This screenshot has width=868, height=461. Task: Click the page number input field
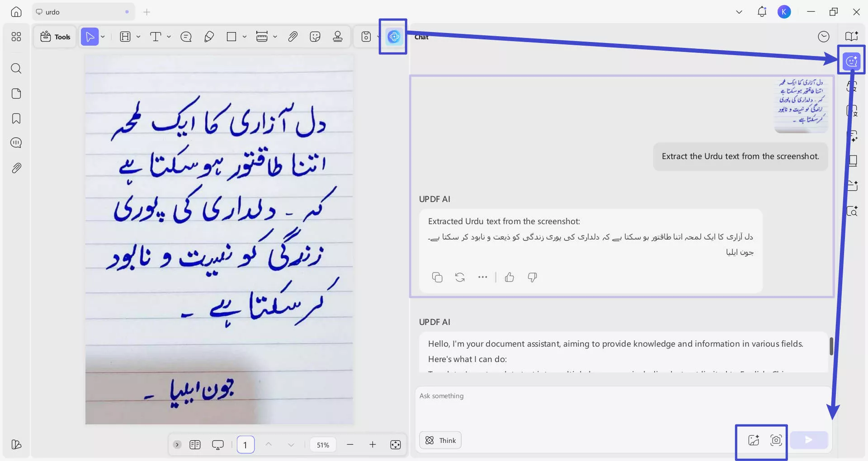tap(245, 444)
